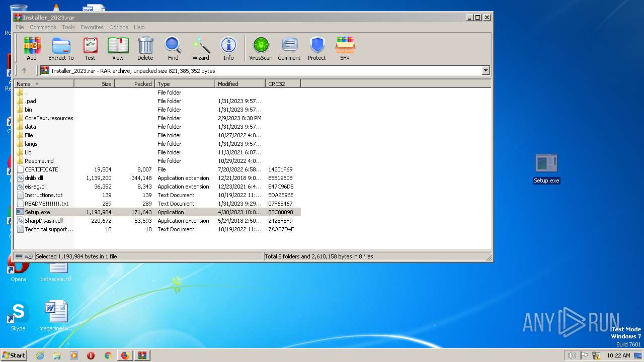Select the Technical support text file
The height and width of the screenshot is (362, 644).
(x=157, y=229)
